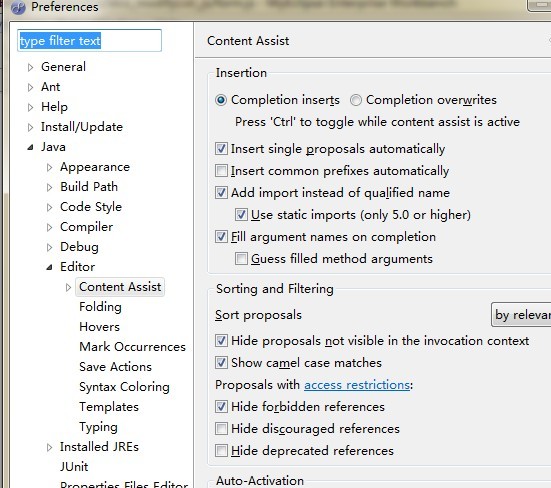Toggle Hide deprecated references checkbox
This screenshot has height=488, width=551.
[221, 451]
